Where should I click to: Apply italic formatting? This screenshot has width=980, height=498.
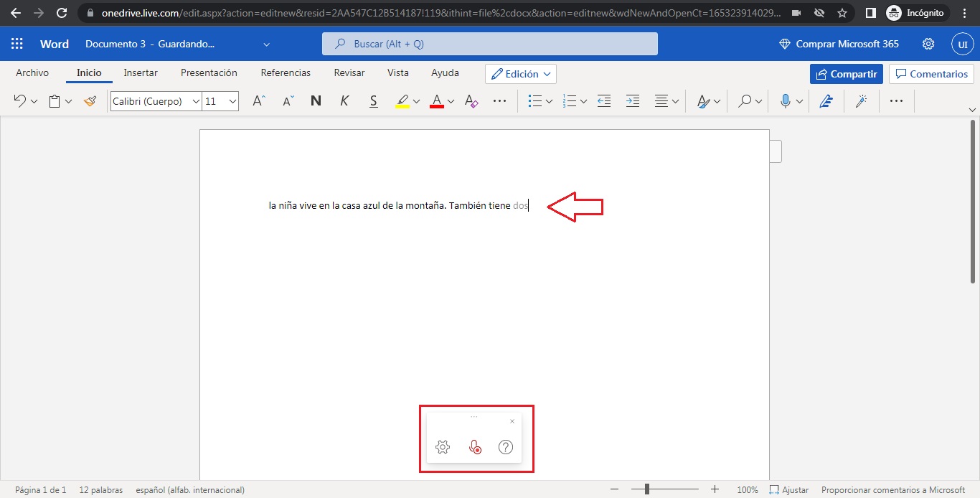point(344,100)
